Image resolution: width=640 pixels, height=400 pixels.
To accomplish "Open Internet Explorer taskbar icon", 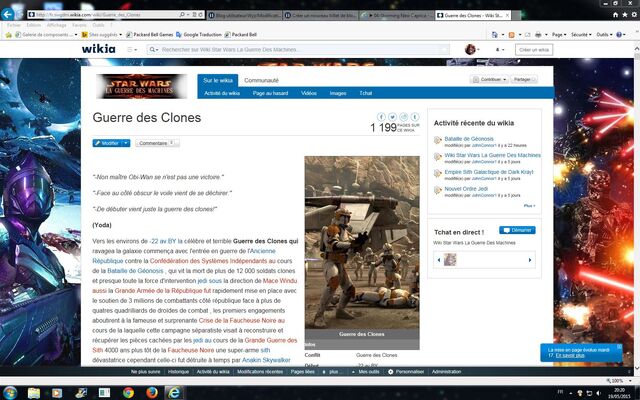I will pos(174,393).
